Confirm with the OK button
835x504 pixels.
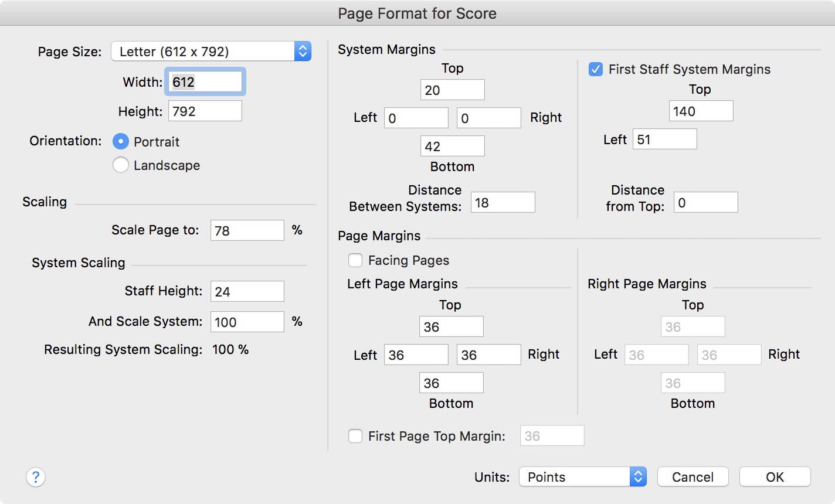point(775,477)
